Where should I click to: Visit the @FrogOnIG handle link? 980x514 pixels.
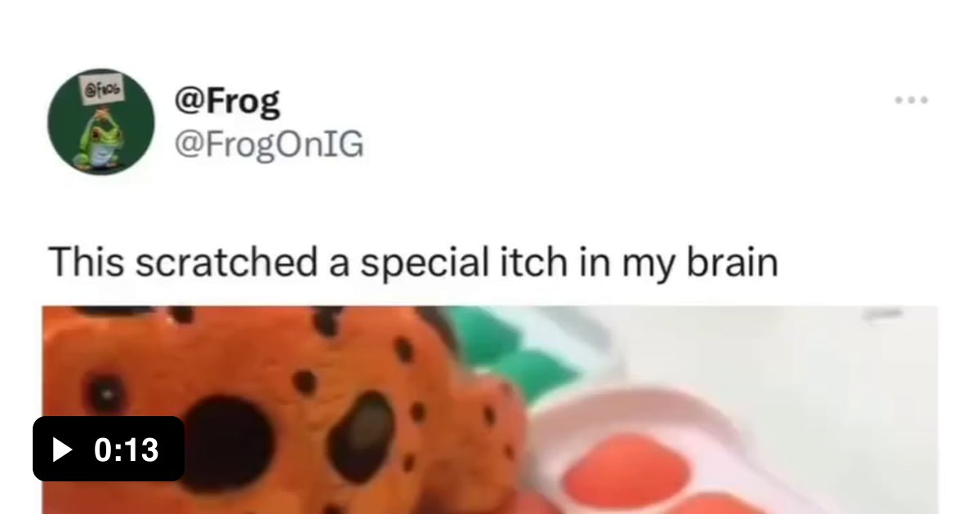tap(268, 145)
